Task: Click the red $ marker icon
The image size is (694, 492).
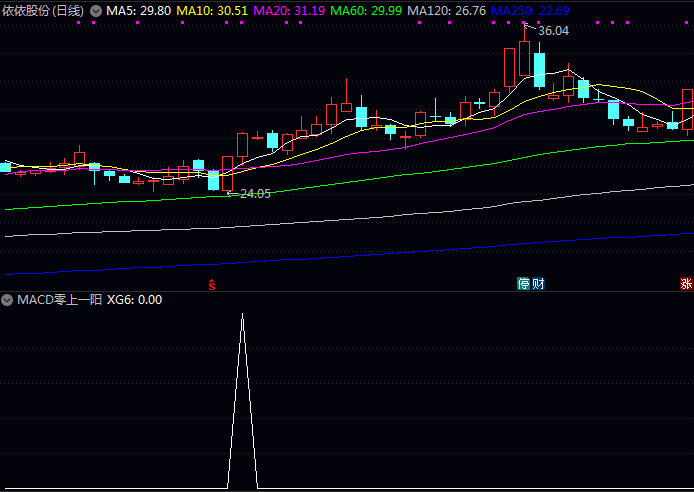Action: point(212,284)
